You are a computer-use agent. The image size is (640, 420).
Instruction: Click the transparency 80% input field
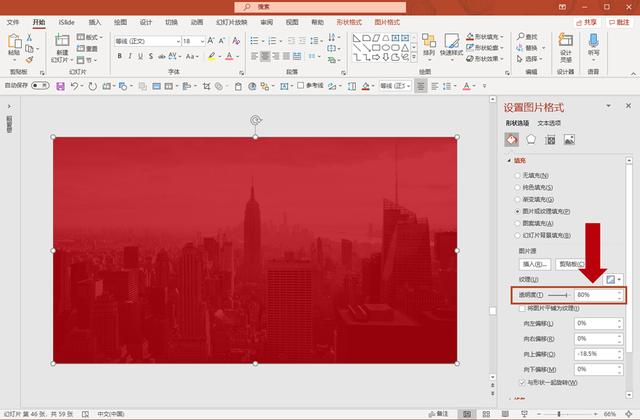click(596, 295)
